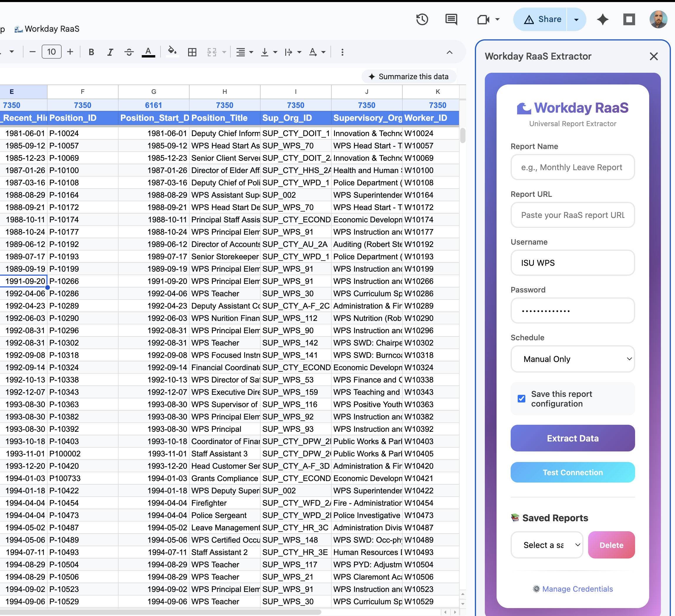675x616 pixels.
Task: Start a Google Meet call
Action: tap(483, 19)
